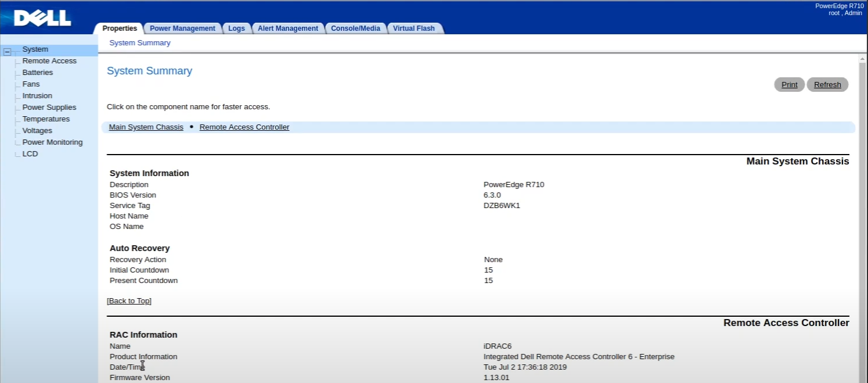This screenshot has width=868, height=383.
Task: Click the Integrated Dell Remote Access Controller text
Action: click(579, 357)
